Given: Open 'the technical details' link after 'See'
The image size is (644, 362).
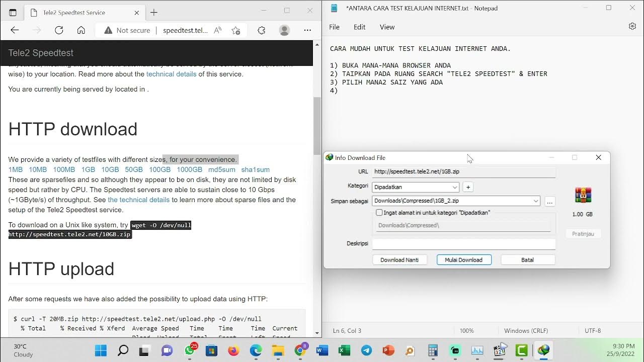Looking at the screenshot, I should coord(138,200).
